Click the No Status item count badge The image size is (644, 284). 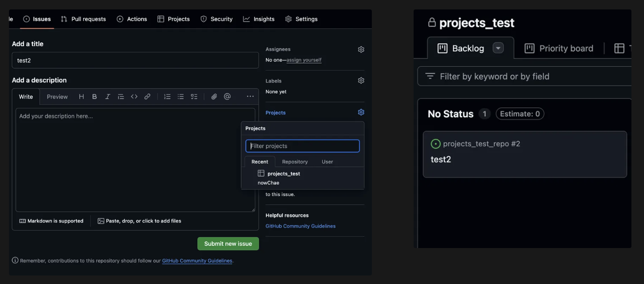click(484, 114)
